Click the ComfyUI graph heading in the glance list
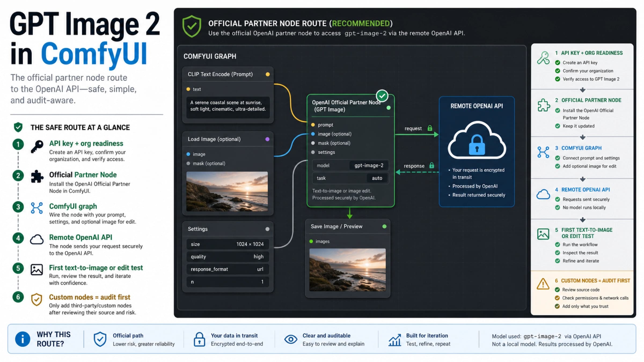This screenshot has width=644, height=362. point(73,206)
